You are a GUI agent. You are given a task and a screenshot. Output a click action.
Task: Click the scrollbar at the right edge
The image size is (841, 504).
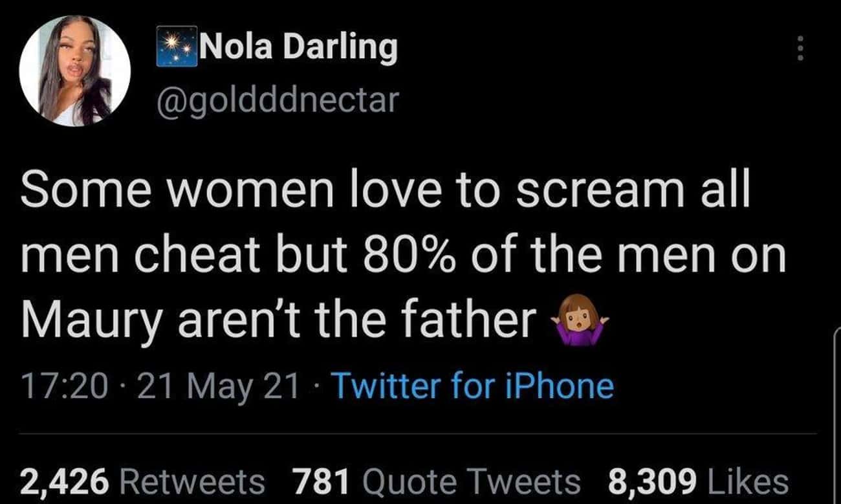(836, 421)
